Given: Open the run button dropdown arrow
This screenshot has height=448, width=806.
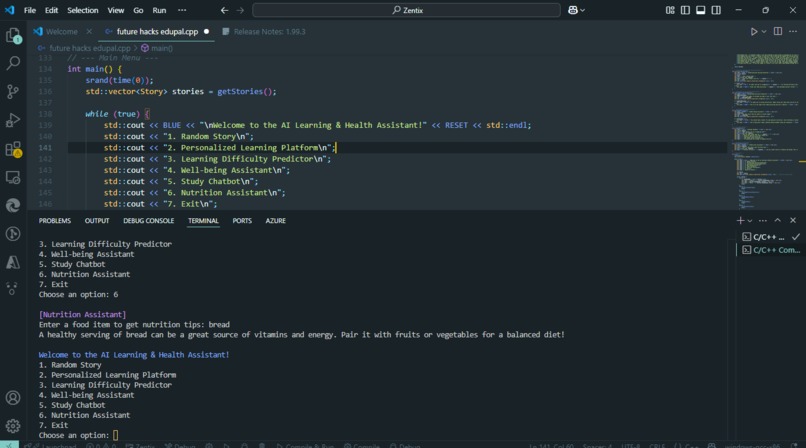Looking at the screenshot, I should click(764, 31).
